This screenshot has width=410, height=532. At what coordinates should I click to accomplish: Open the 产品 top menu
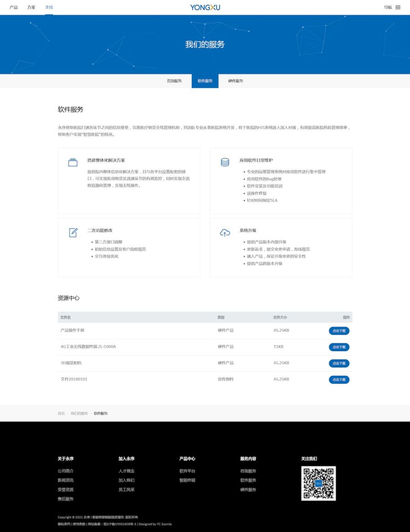click(x=14, y=7)
